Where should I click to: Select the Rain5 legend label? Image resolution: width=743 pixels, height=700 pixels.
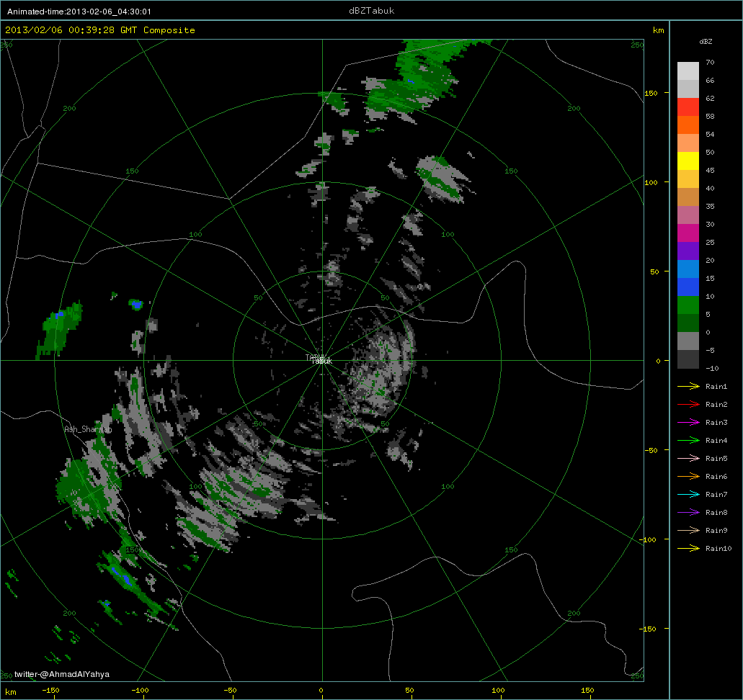pos(716,459)
